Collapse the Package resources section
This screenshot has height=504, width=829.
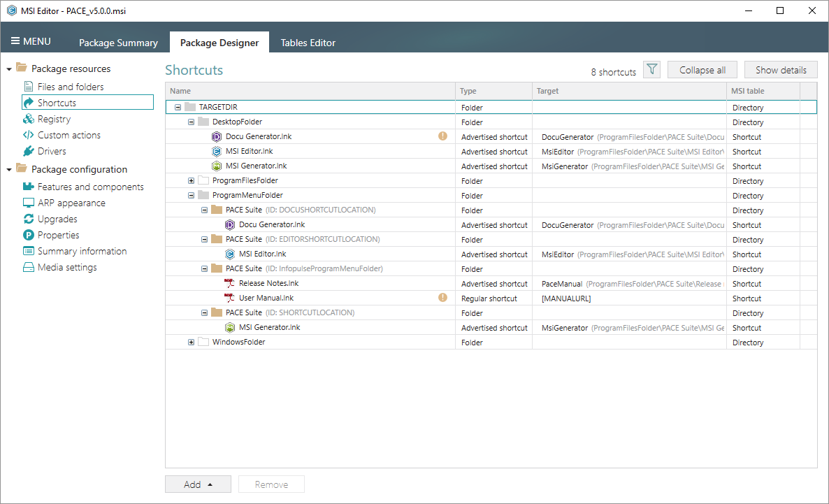(9, 69)
